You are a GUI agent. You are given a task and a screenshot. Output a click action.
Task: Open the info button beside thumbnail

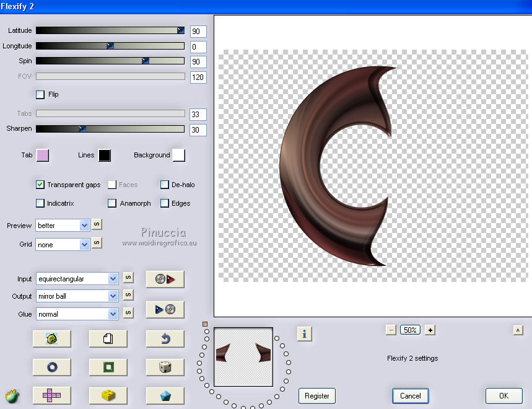click(x=304, y=334)
